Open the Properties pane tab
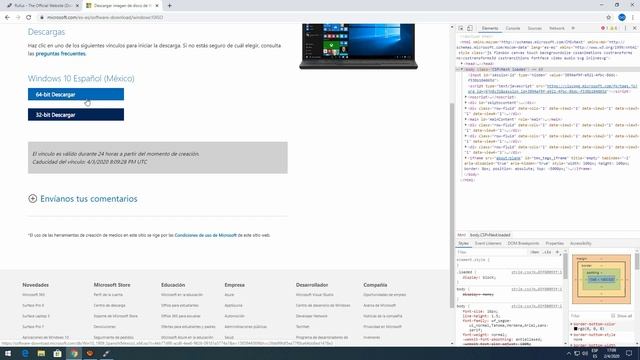The height and width of the screenshot is (360, 640). 554,243
